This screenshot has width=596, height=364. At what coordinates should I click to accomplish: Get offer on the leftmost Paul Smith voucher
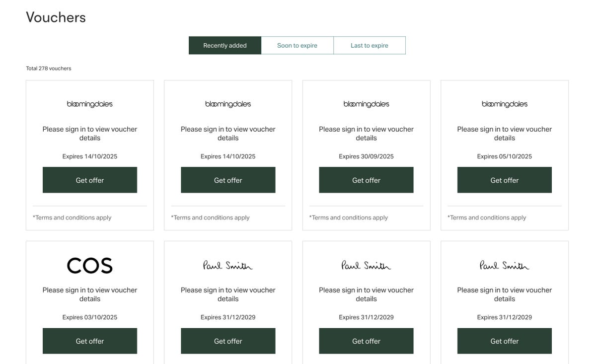(228, 341)
